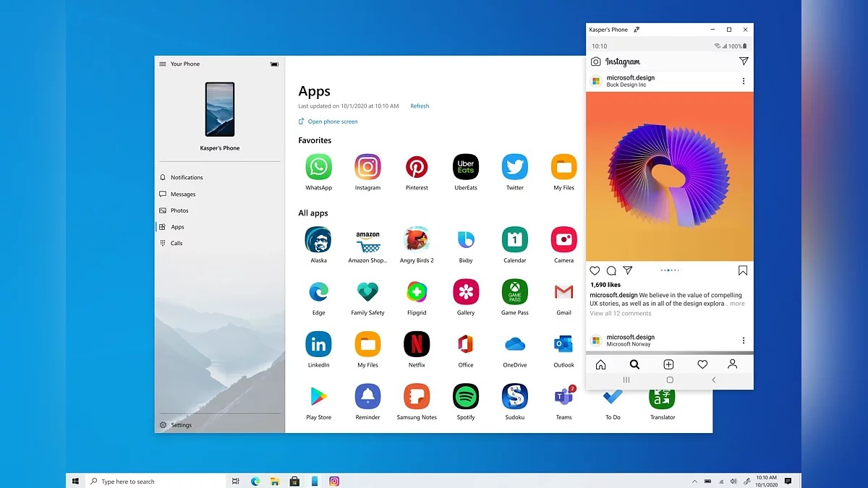This screenshot has height=488, width=868.
Task: Launch Instagram in Favorites
Action: [367, 166]
